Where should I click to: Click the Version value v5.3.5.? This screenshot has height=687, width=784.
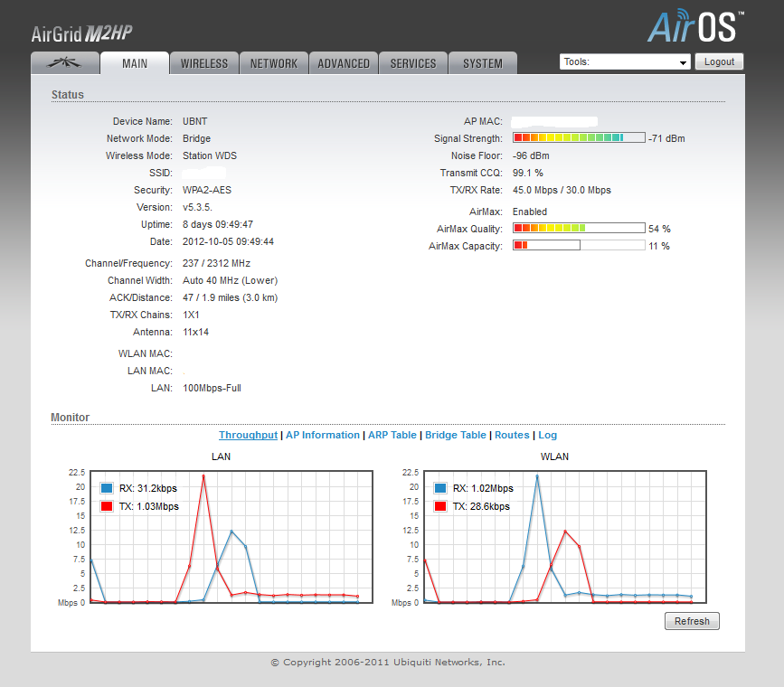[x=197, y=207]
